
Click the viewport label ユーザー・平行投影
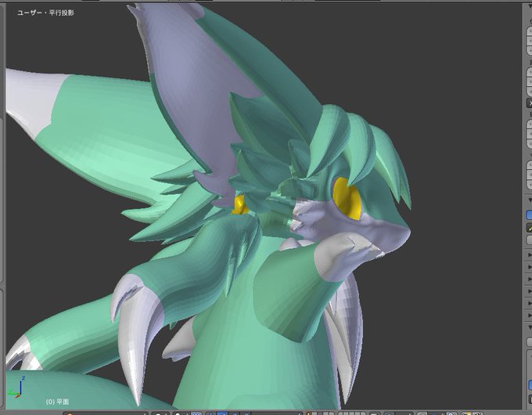(x=45, y=13)
